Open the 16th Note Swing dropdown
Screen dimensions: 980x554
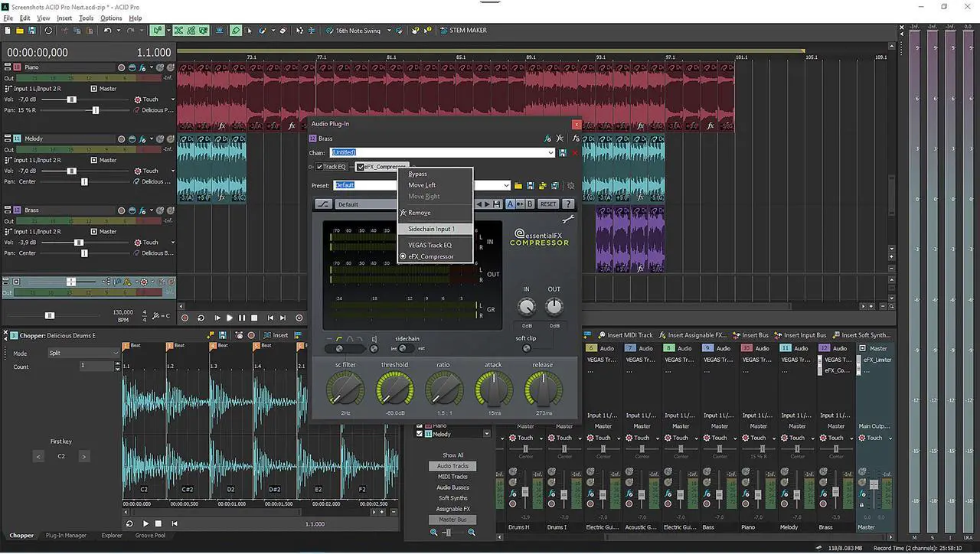(389, 31)
